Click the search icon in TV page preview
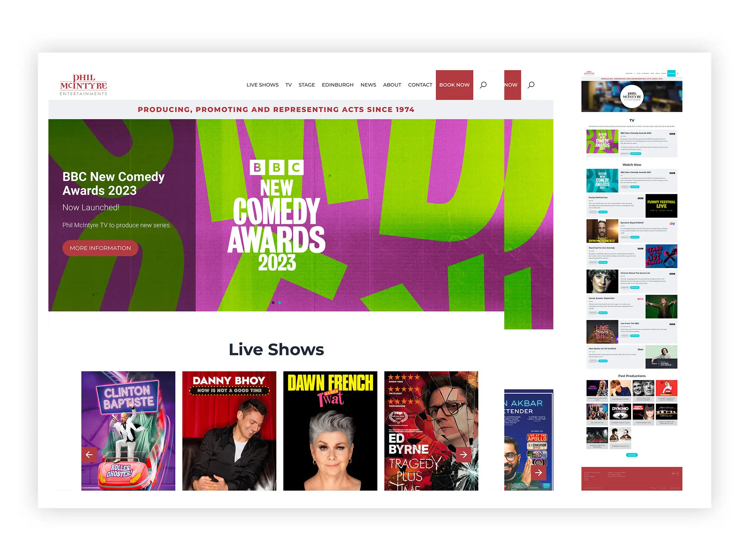This screenshot has width=748, height=560. (x=678, y=74)
